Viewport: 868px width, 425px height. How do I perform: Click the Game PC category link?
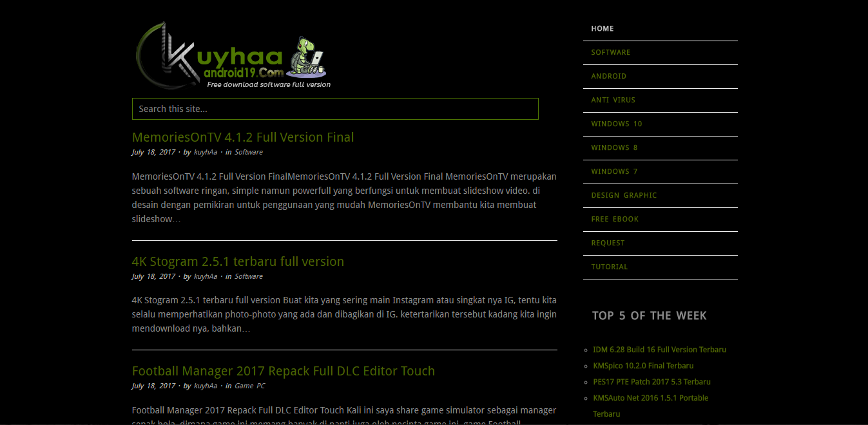pos(249,386)
